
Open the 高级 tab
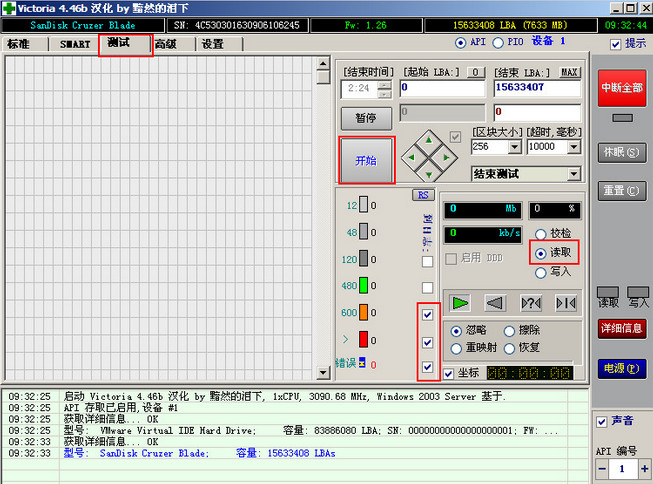[166, 44]
